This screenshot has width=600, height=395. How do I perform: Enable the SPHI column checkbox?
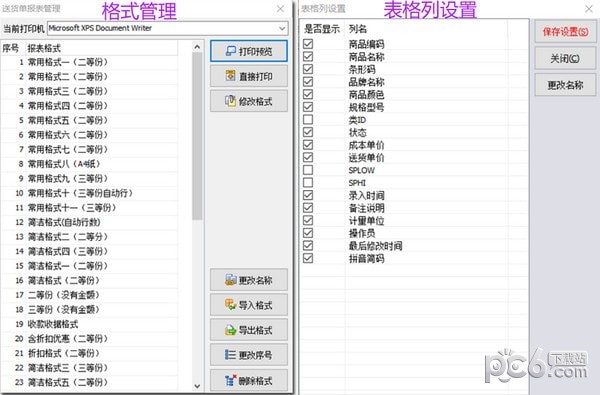[308, 183]
